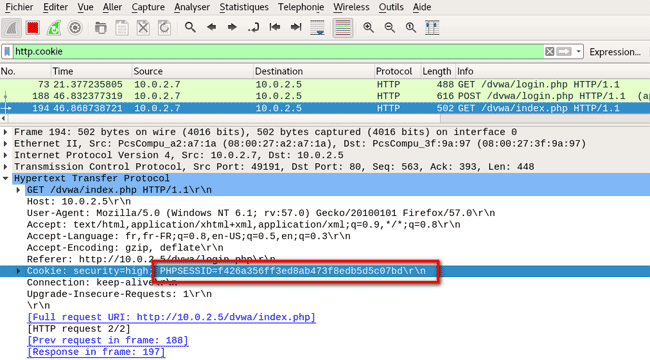This screenshot has width=650, height=360.
Task: Select packet 194 GET /dvwa/index.php
Action: tap(325, 108)
